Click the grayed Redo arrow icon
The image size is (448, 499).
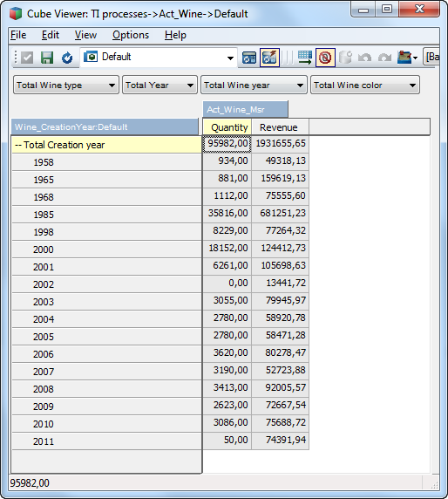click(x=384, y=58)
